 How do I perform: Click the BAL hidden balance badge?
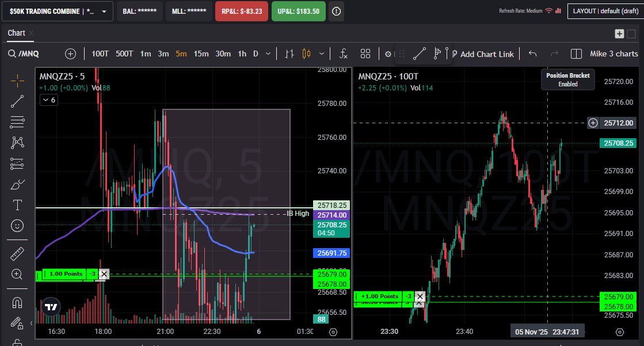(140, 12)
